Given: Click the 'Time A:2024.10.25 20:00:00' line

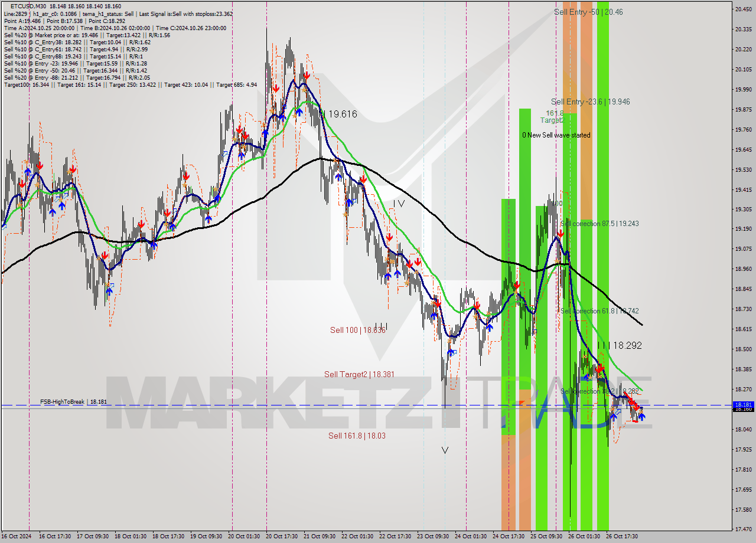Looking at the screenshot, I should [115, 28].
